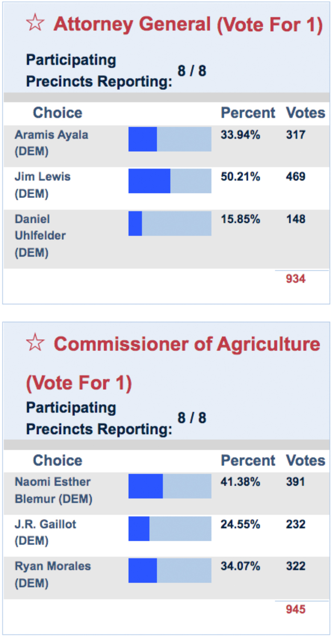Click the Agriculture total of 945 votes

296,609
